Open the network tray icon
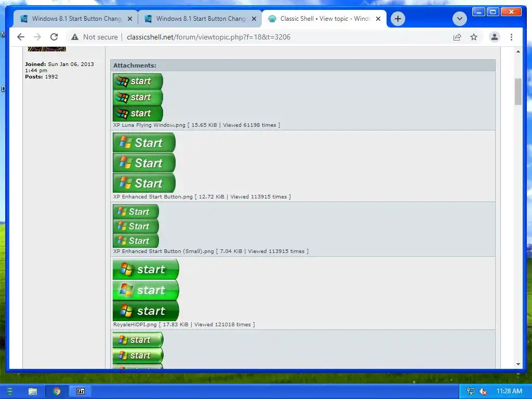Screen dimensions: 532x399 click(x=471, y=391)
